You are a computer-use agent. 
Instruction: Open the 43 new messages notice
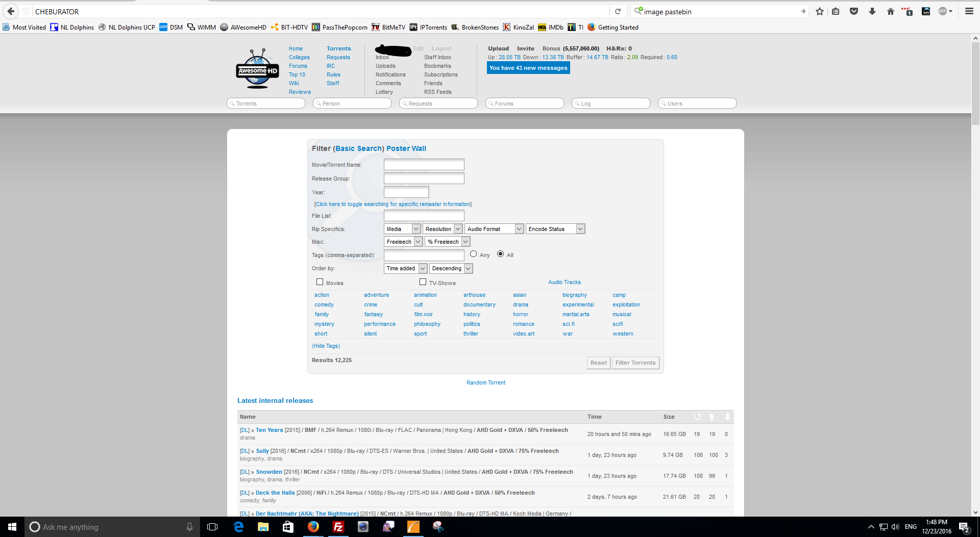[528, 68]
